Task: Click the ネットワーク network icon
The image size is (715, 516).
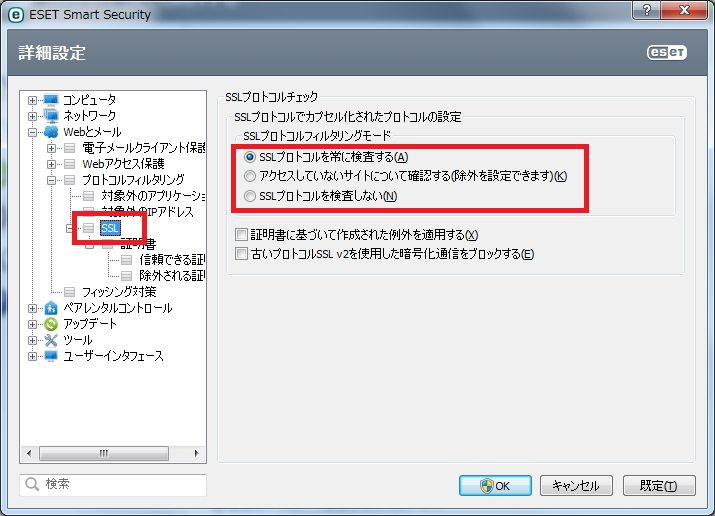Action: pos(51,116)
